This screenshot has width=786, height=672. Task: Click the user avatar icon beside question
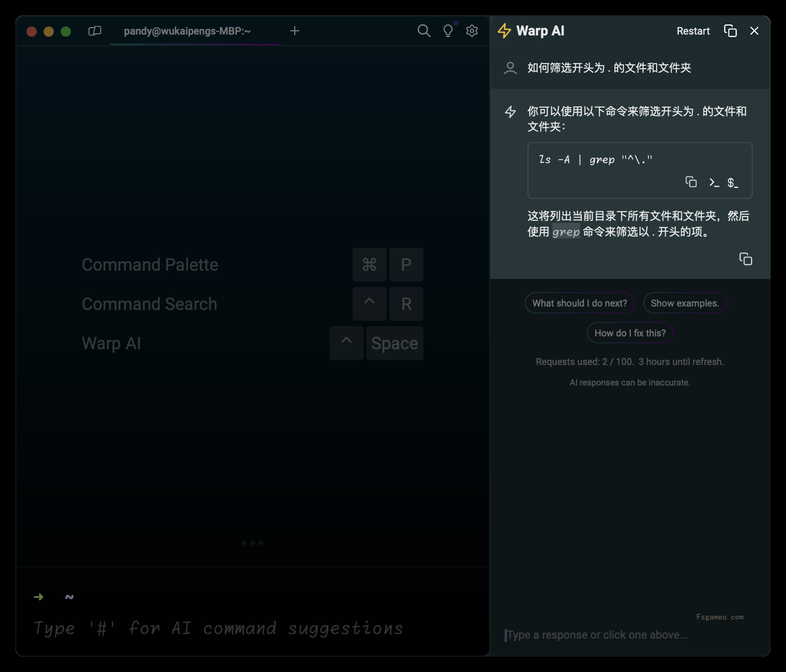pyautogui.click(x=510, y=68)
